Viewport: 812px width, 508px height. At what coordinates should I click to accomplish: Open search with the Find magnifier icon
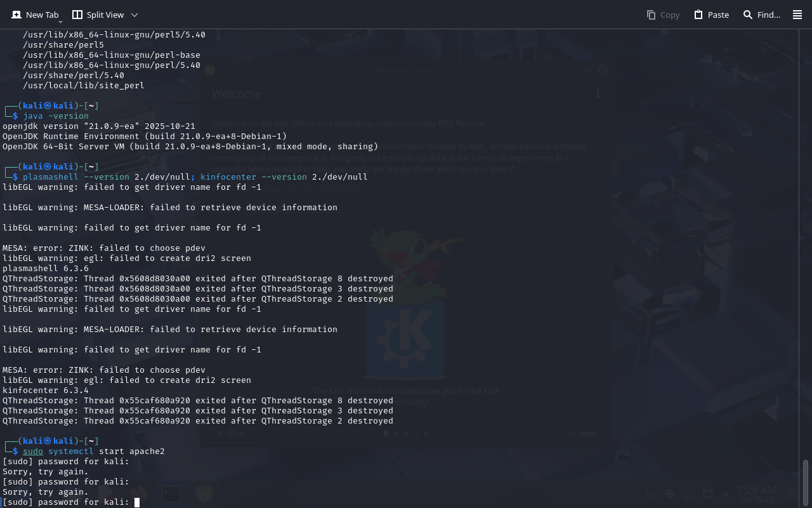(x=748, y=15)
